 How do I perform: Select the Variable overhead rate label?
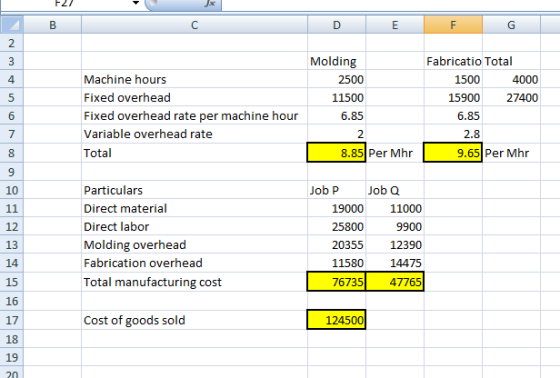pyautogui.click(x=194, y=134)
